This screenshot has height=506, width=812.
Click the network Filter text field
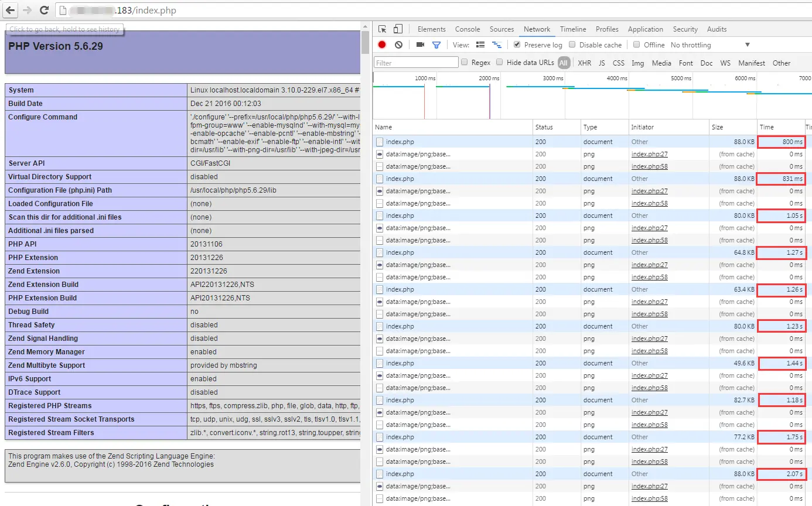tap(416, 63)
